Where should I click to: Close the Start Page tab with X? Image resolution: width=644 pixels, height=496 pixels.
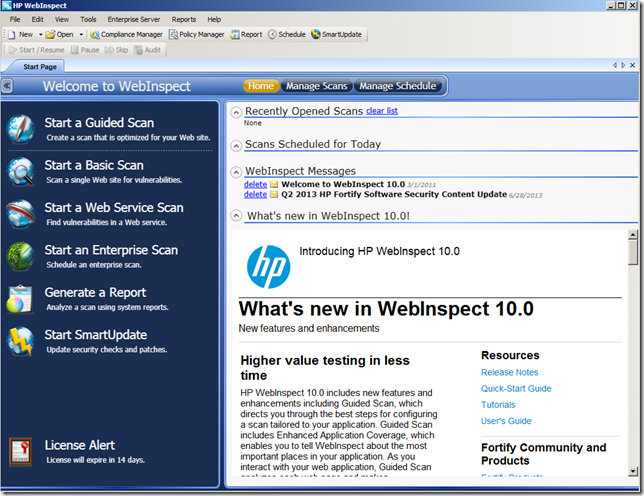point(632,65)
